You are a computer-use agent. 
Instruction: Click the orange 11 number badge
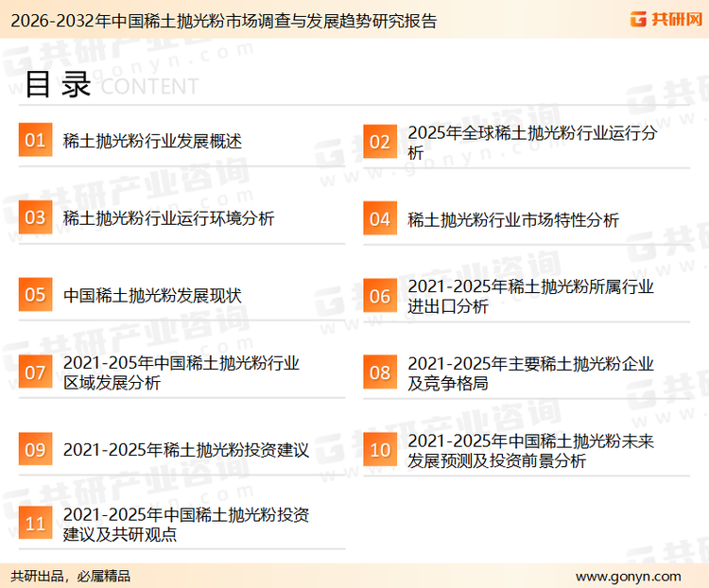35,523
